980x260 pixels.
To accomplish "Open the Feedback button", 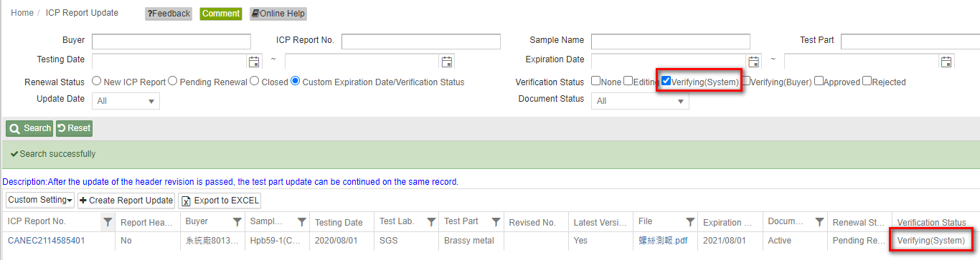I will pos(169,14).
